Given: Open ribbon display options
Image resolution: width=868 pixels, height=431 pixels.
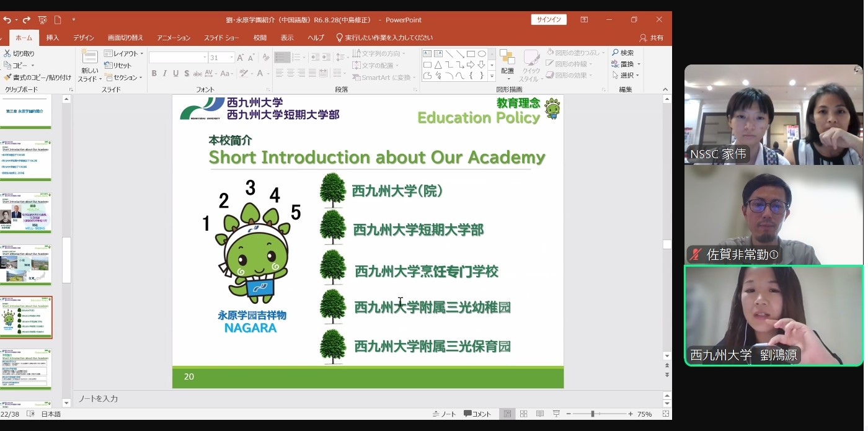Looking at the screenshot, I should click(584, 20).
